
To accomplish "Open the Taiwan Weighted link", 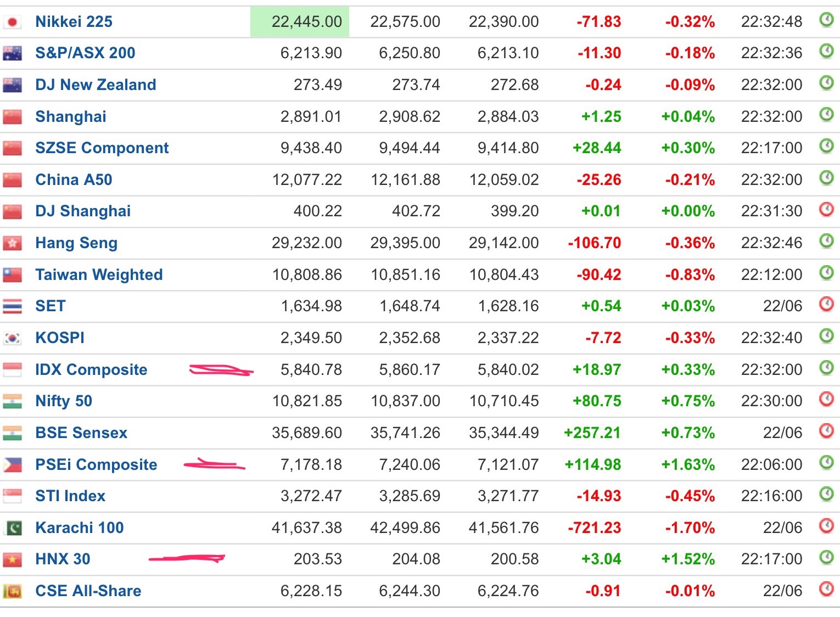I will pyautogui.click(x=99, y=274).
